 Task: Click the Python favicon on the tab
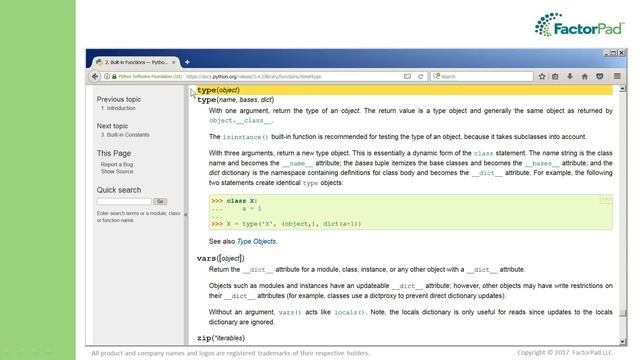click(x=99, y=62)
